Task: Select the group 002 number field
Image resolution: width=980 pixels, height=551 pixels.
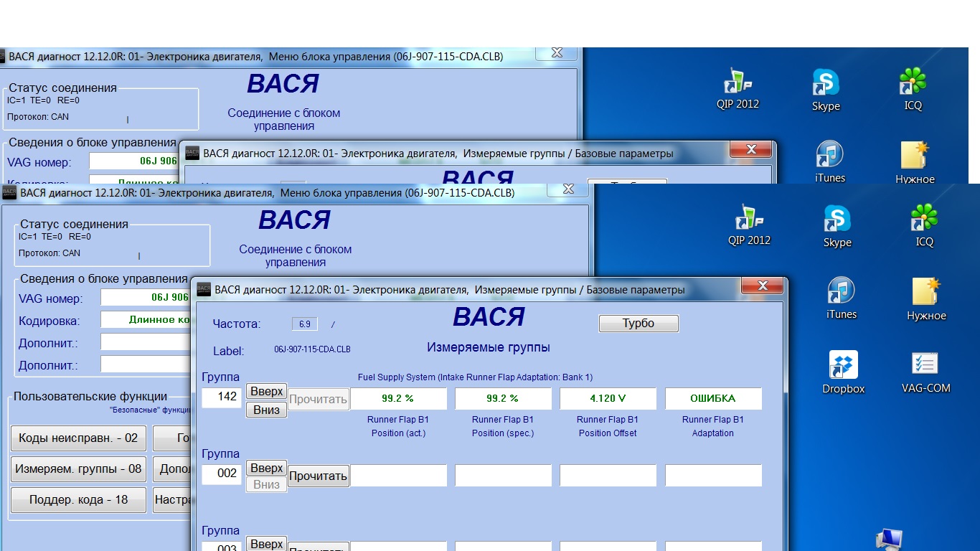Action: 222,474
